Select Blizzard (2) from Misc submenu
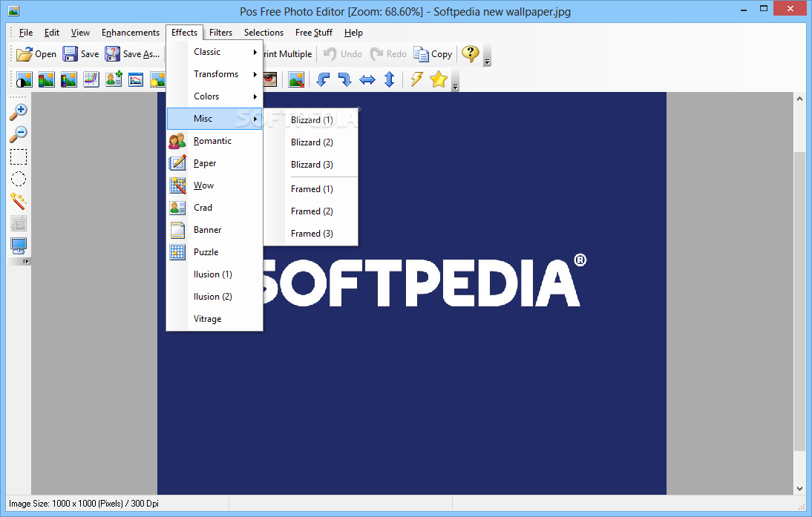This screenshot has height=517, width=812. click(x=311, y=142)
